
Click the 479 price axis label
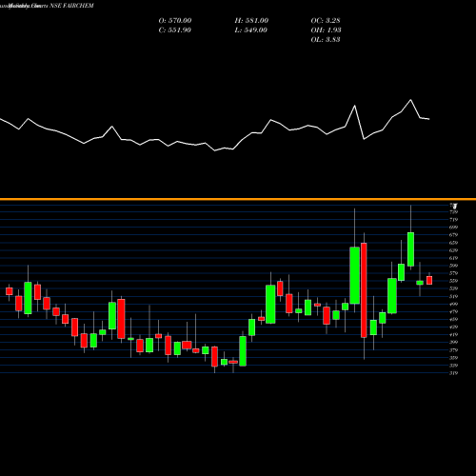[x=454, y=311]
